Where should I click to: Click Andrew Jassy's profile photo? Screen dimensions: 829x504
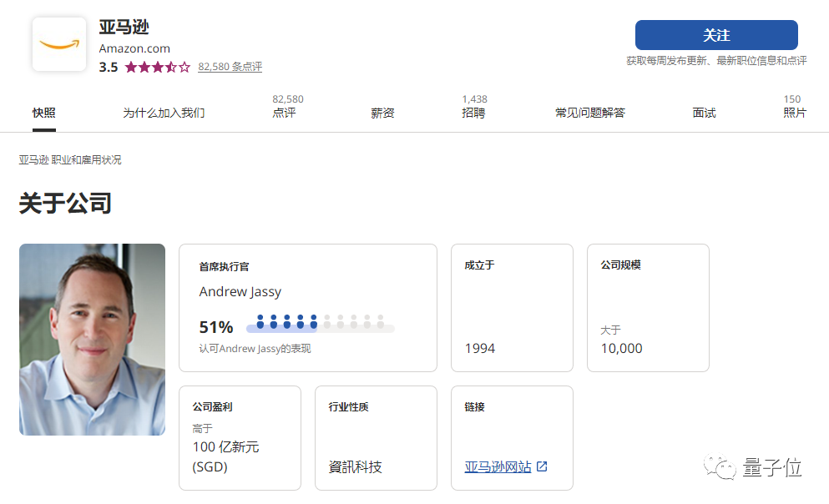point(92,340)
